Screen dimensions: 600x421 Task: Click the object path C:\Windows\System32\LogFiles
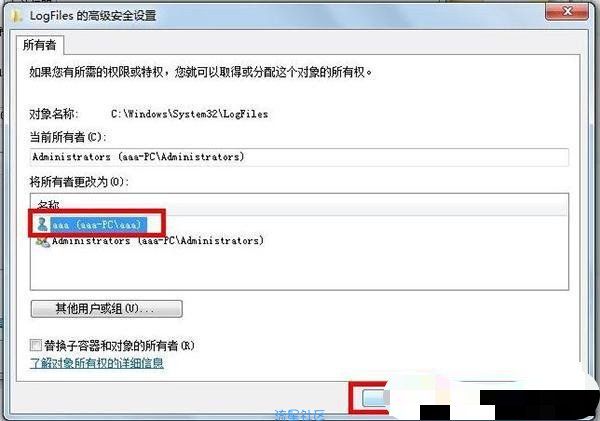(x=189, y=114)
